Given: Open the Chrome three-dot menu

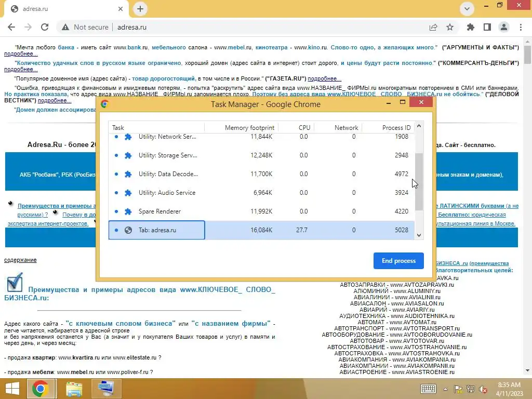Looking at the screenshot, I should [521, 27].
